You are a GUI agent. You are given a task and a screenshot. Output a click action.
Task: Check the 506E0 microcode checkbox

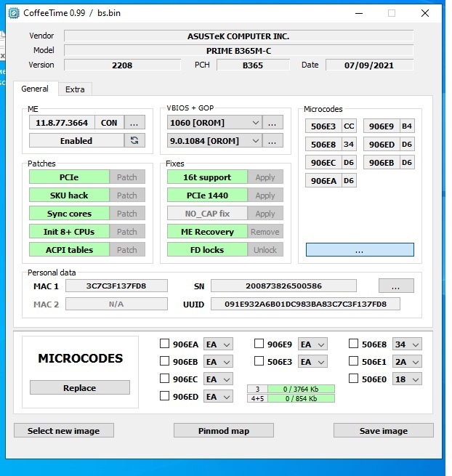tap(353, 379)
